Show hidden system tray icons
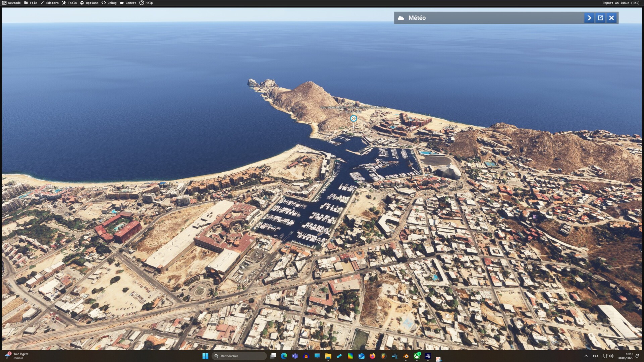 586,356
